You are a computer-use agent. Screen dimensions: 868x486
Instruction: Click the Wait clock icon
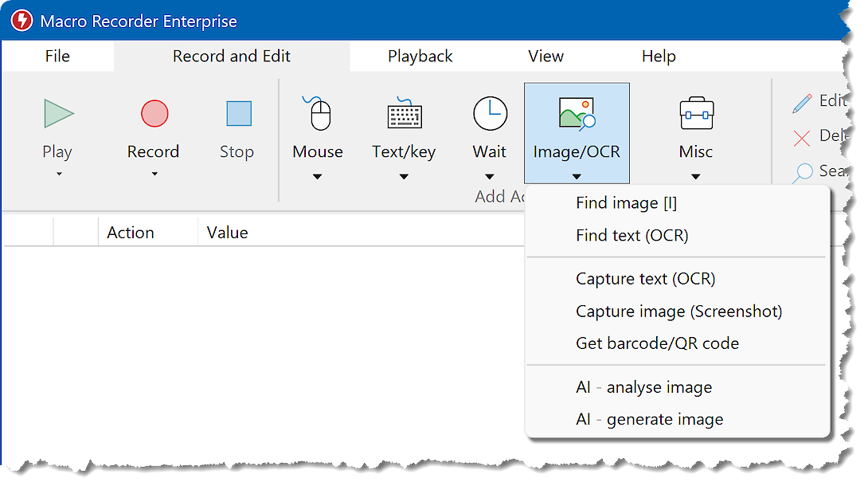[490, 114]
